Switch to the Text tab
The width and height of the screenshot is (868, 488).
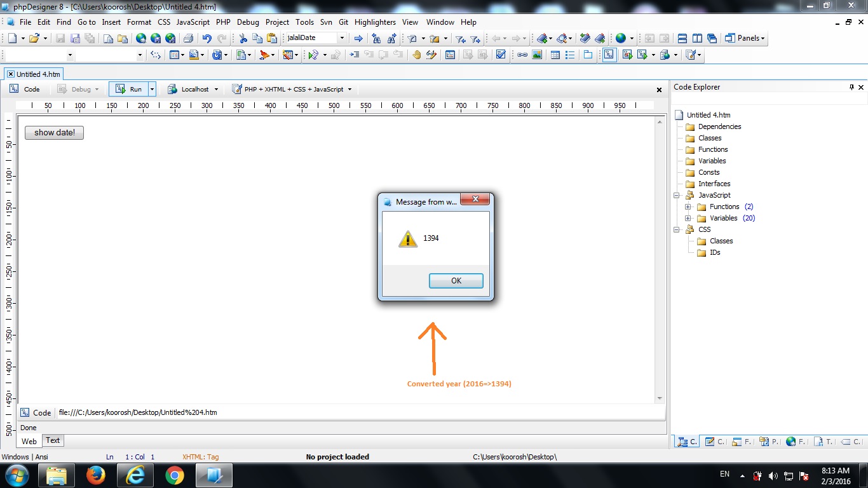53,440
